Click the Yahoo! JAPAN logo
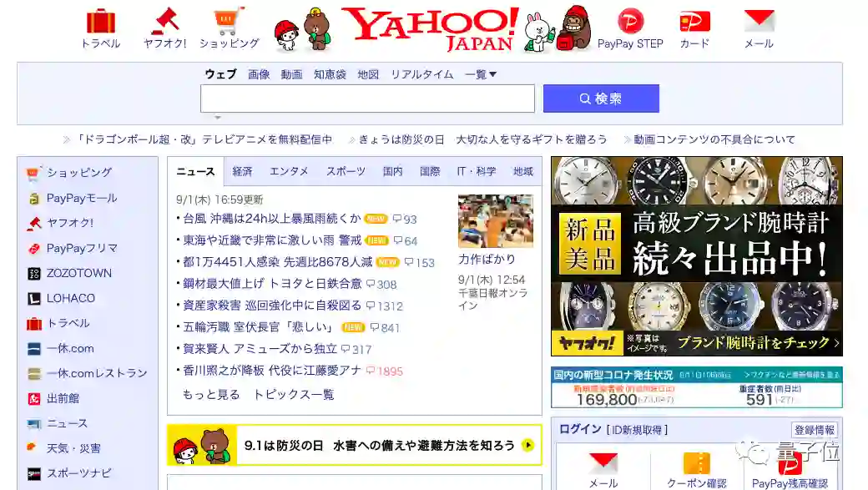The height and width of the screenshot is (490, 868). point(430,29)
